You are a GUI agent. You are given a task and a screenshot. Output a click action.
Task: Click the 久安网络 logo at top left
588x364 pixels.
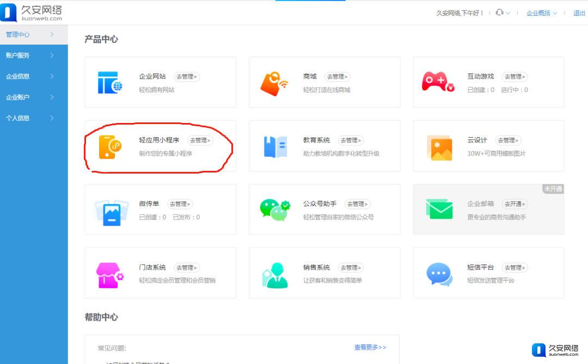[x=31, y=13]
